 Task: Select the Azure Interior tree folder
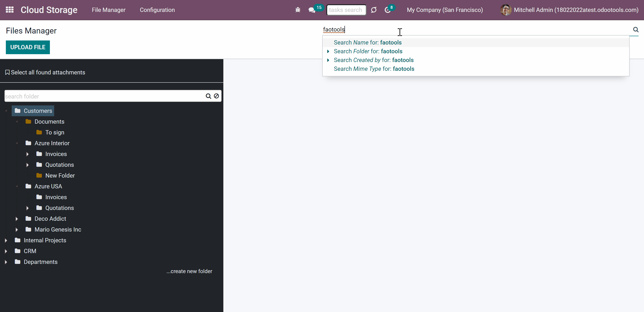(52, 143)
